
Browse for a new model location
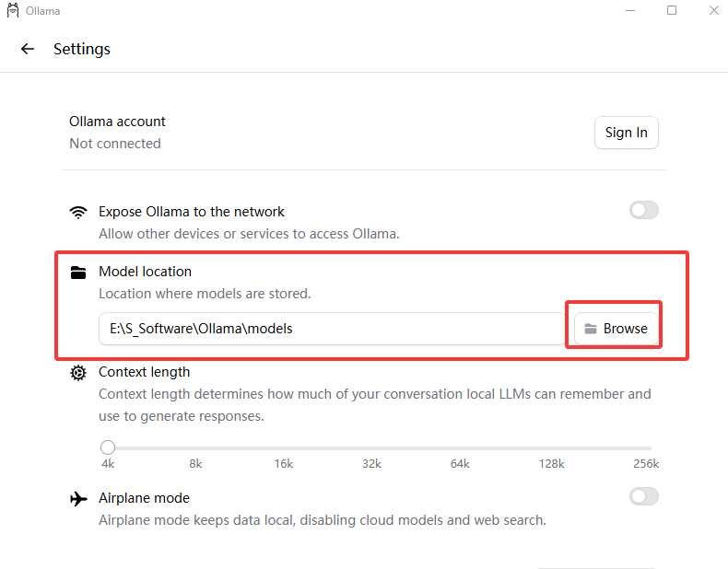click(x=616, y=329)
